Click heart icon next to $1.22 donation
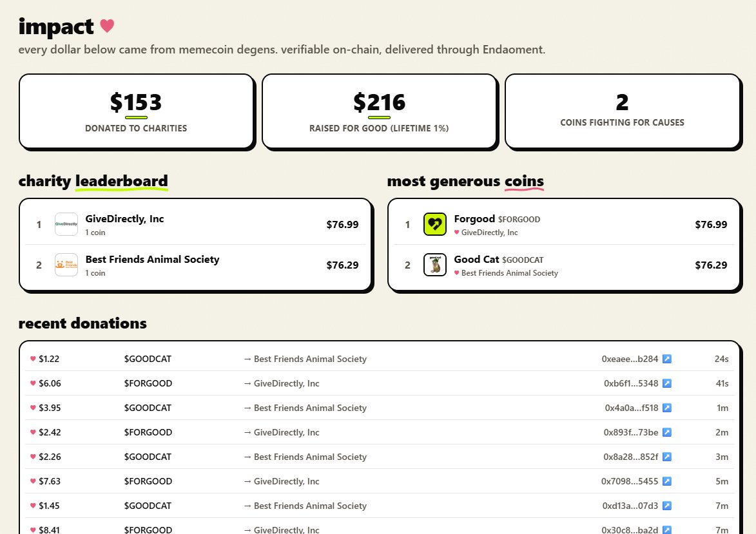756x534 pixels. (x=33, y=359)
